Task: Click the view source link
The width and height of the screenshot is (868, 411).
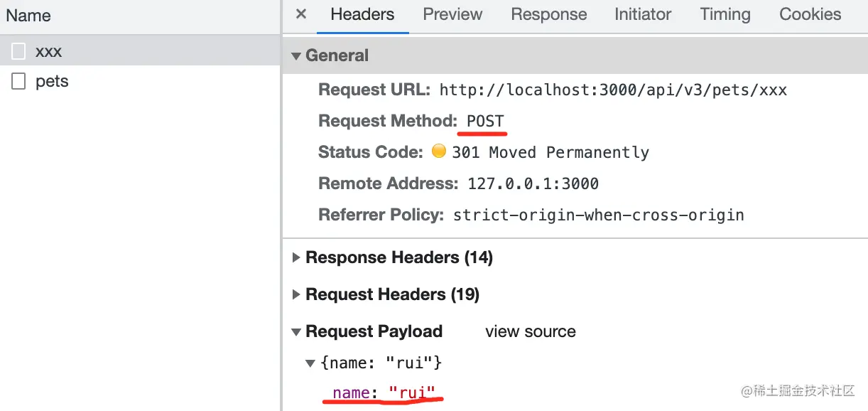Action: tap(530, 331)
